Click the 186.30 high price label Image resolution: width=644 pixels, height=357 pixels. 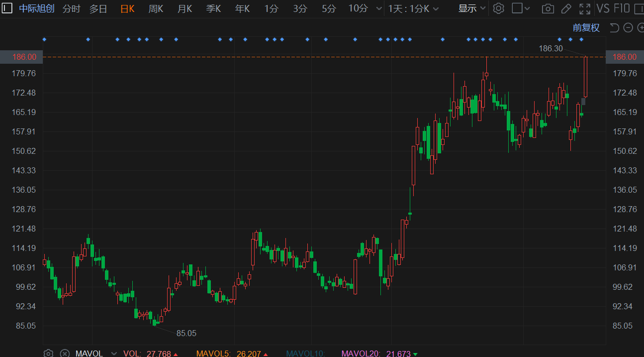(551, 48)
